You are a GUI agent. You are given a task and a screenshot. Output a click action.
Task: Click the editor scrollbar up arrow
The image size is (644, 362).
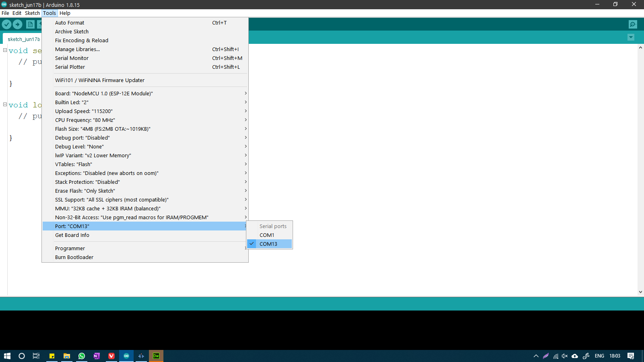click(640, 47)
